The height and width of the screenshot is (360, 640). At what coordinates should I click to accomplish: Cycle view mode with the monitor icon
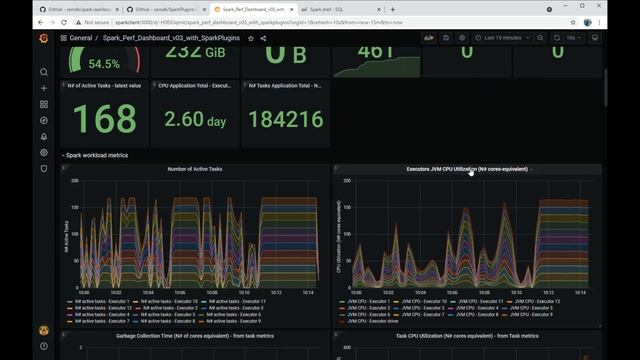pos(595,38)
